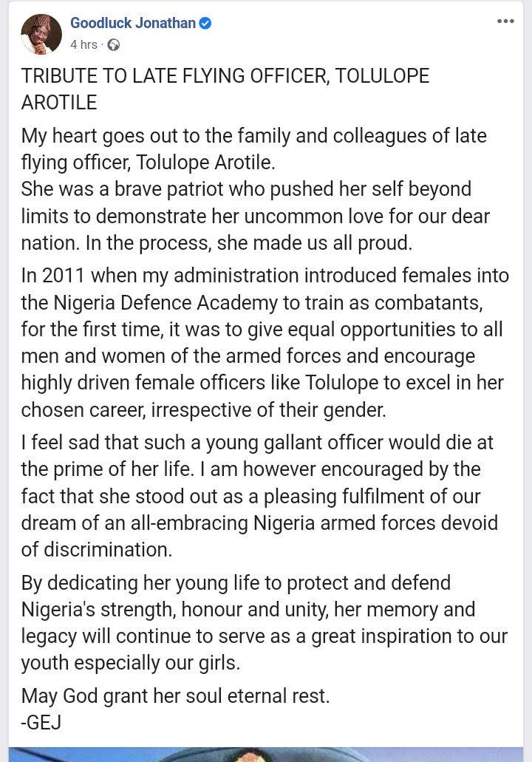Click the 4 hrs timestamp

point(83,44)
